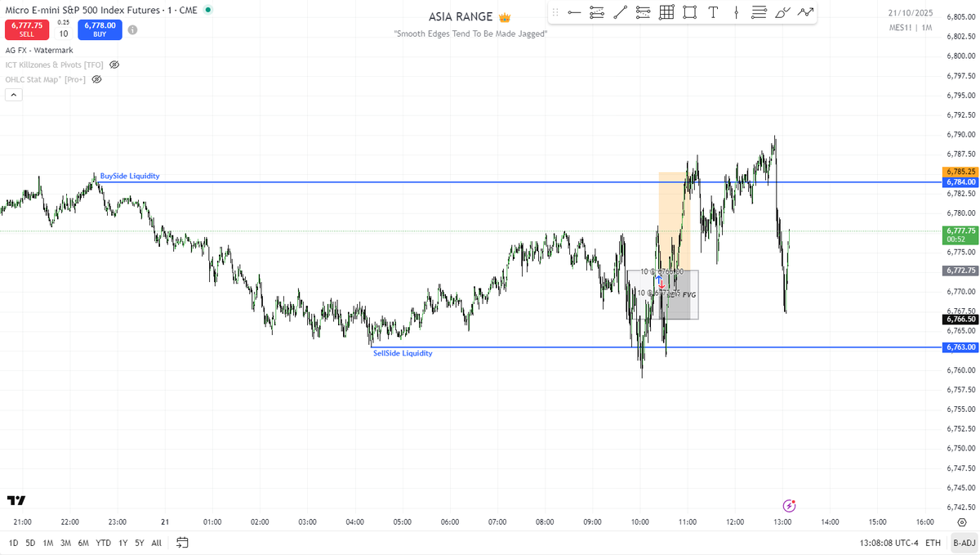Select the BuySide Liquidity line label

tap(130, 176)
